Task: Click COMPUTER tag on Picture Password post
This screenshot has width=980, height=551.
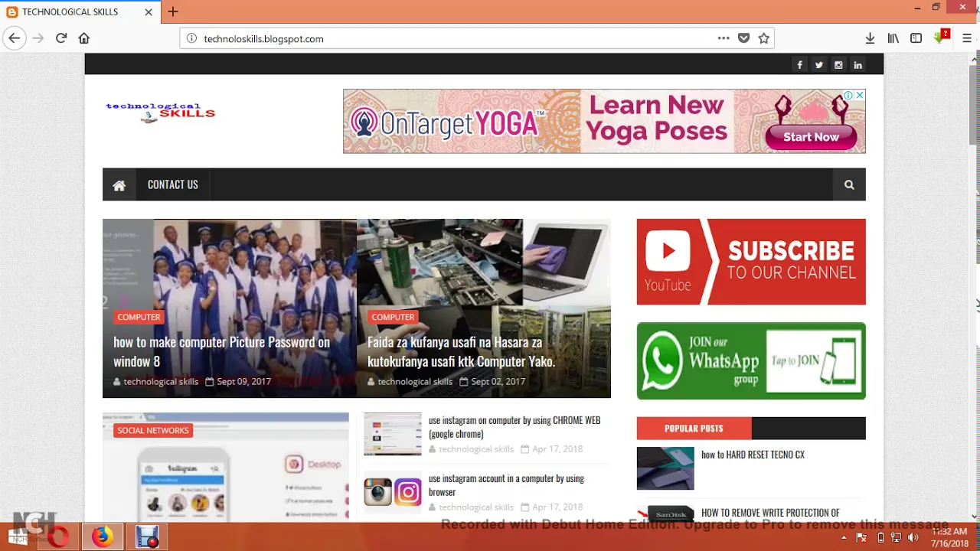Action: (x=139, y=317)
